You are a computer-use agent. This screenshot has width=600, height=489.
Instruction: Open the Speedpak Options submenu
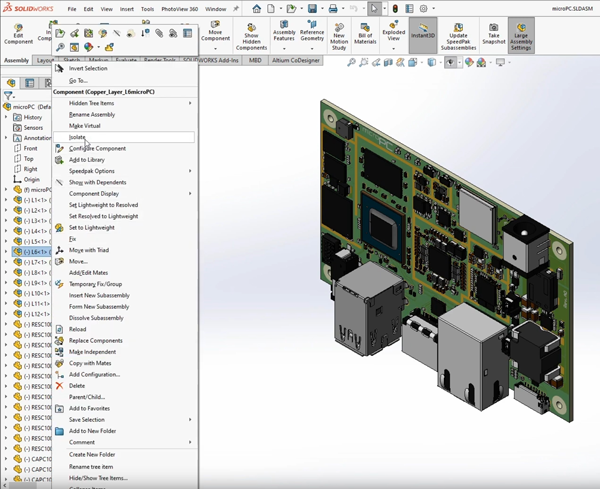click(x=92, y=171)
